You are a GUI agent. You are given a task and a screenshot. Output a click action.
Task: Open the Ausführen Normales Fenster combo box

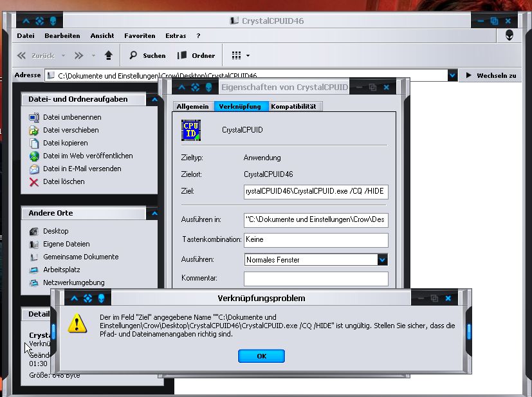[316, 260]
